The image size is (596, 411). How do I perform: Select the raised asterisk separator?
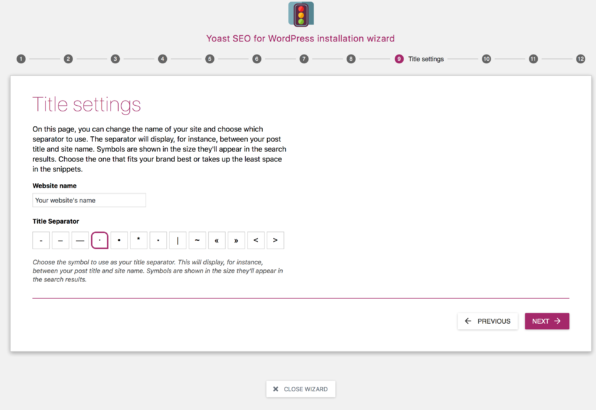[139, 240]
